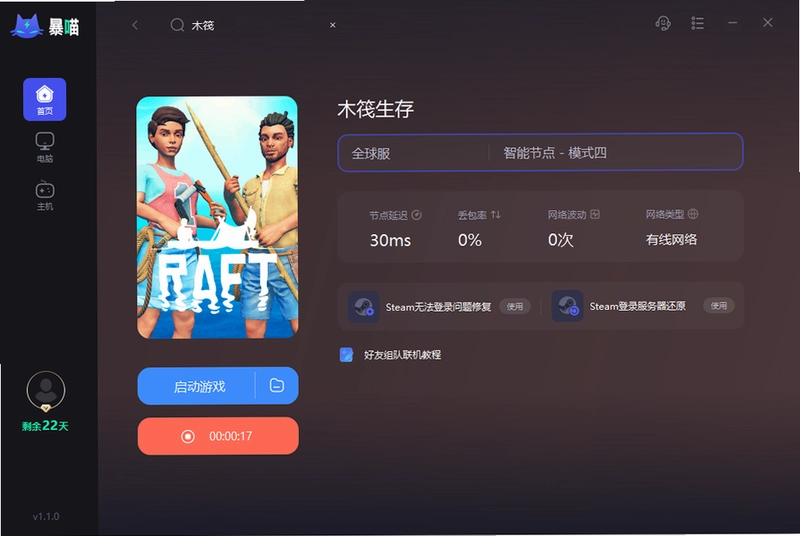
Task: Click the 网络波动 chart icon
Action: 595,214
